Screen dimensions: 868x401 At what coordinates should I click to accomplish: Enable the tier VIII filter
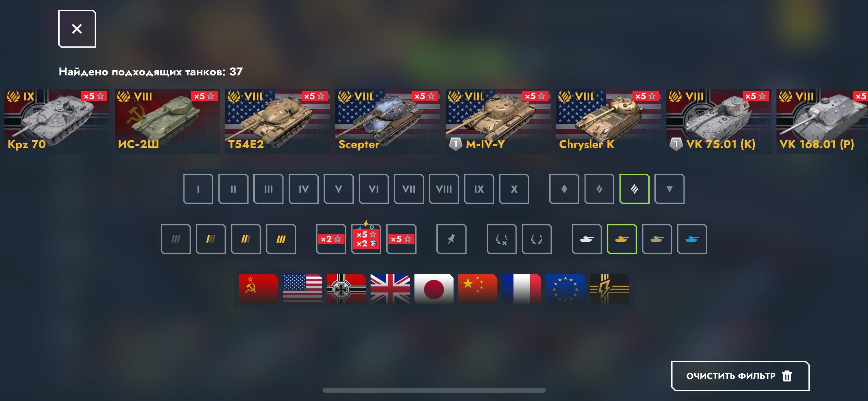tap(444, 189)
